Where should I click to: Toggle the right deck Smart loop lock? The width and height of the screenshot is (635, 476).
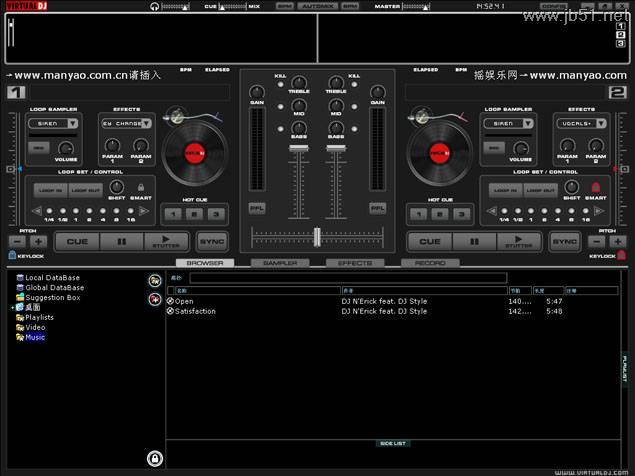pos(597,187)
